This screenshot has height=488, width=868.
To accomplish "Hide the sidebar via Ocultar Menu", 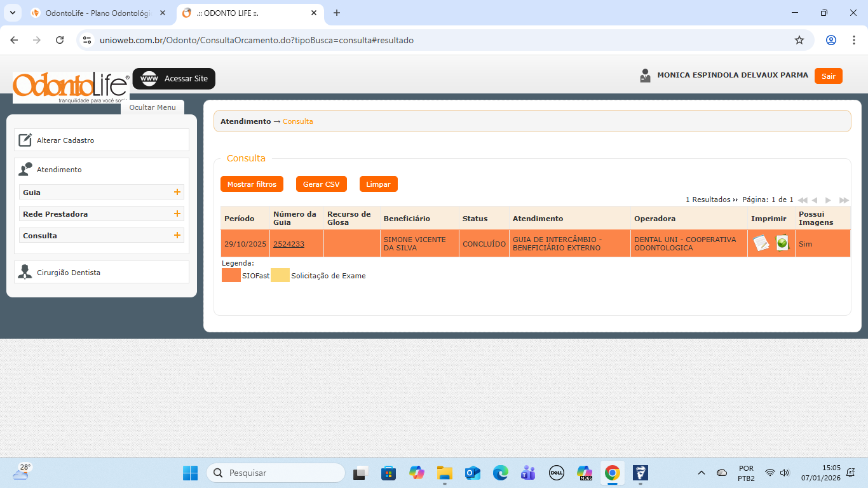I will [153, 107].
